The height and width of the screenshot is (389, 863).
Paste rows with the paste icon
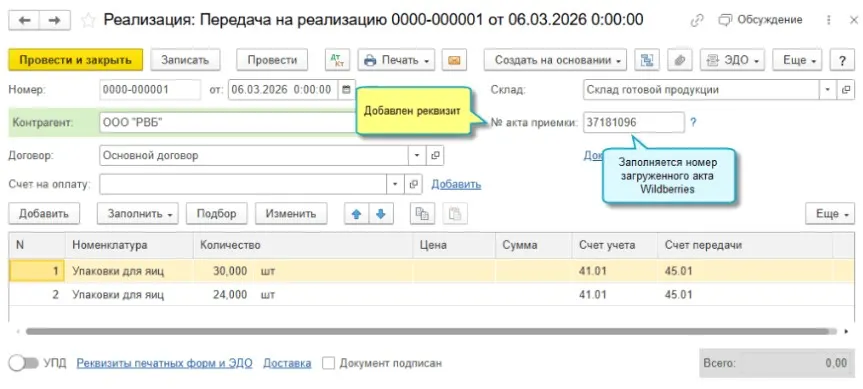(x=455, y=214)
